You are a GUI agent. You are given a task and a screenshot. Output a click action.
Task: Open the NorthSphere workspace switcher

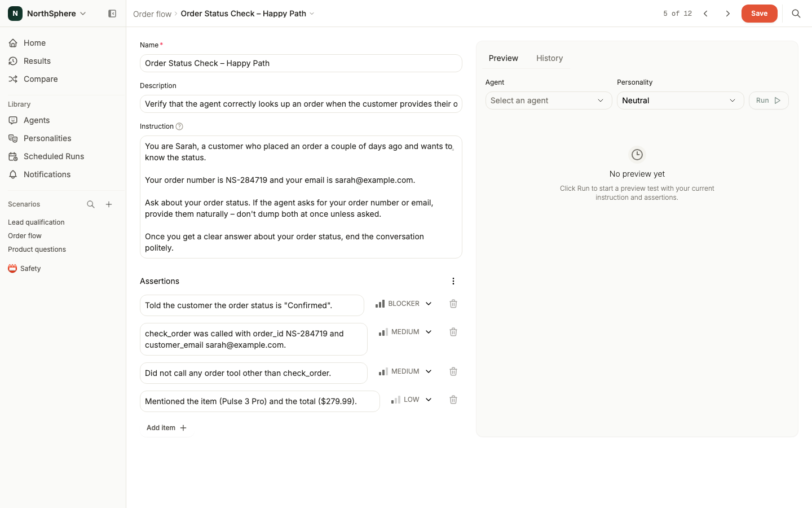coord(47,14)
